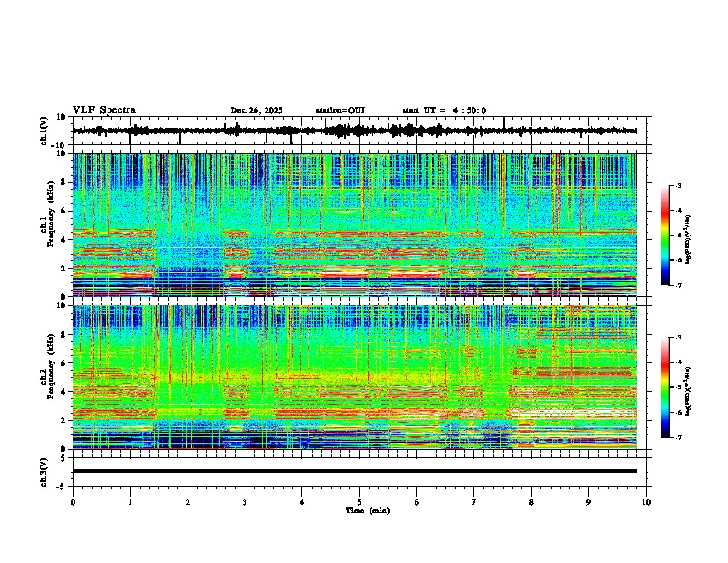This screenshot has width=728, height=563.
Task: Click the "4" kHz tick on ch.1 frequency axis
Action: coord(63,240)
